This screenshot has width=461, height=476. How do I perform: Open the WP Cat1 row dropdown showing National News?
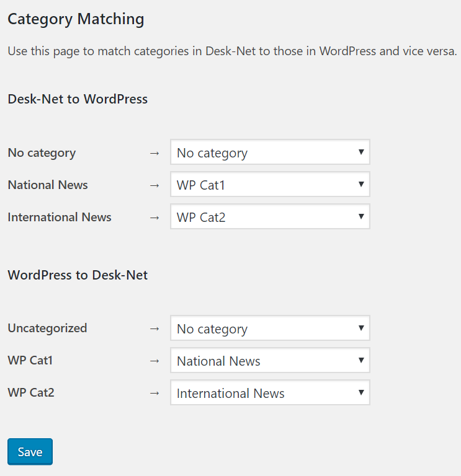(270, 360)
